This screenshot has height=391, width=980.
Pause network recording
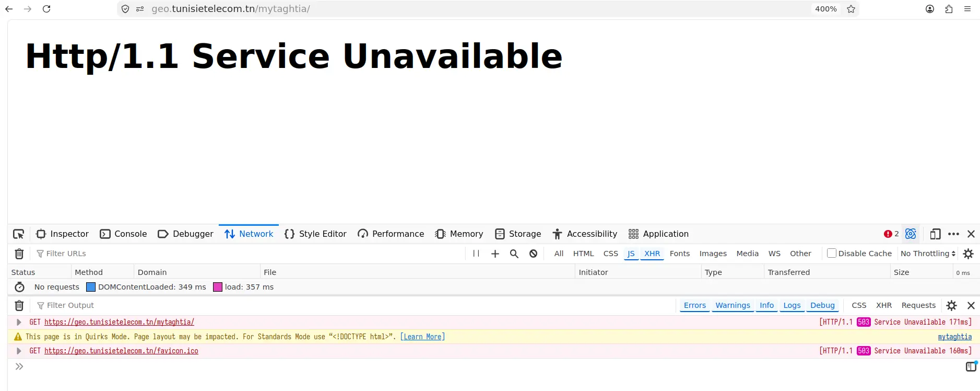(x=476, y=254)
